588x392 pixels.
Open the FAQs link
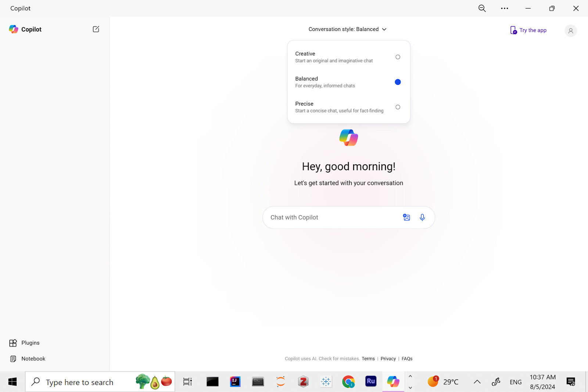tap(407, 359)
